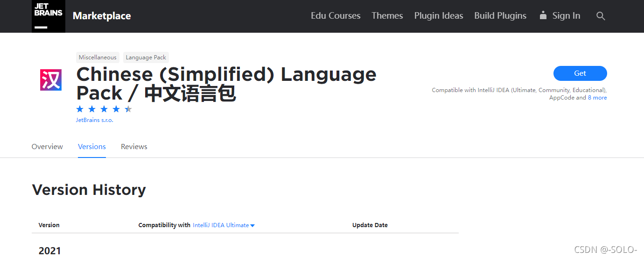Switch to the Overview tab
644x258 pixels.
click(x=47, y=147)
